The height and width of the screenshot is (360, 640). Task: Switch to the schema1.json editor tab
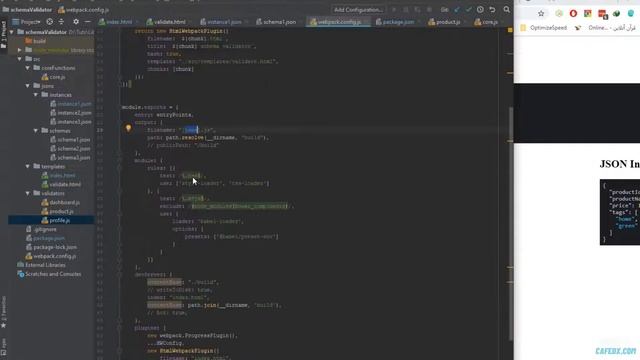(279, 22)
